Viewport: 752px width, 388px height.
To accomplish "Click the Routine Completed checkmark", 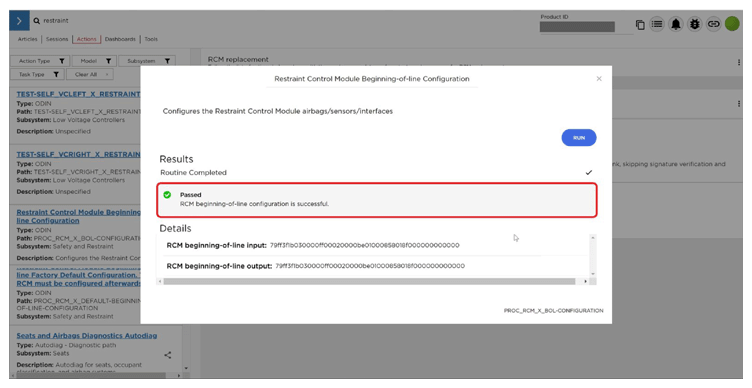I will (x=588, y=173).
